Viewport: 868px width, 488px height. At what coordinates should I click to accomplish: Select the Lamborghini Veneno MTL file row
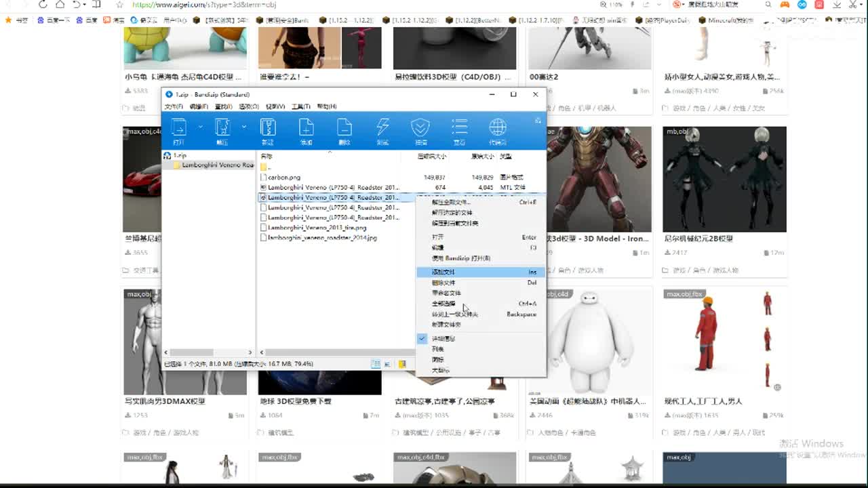pos(401,187)
